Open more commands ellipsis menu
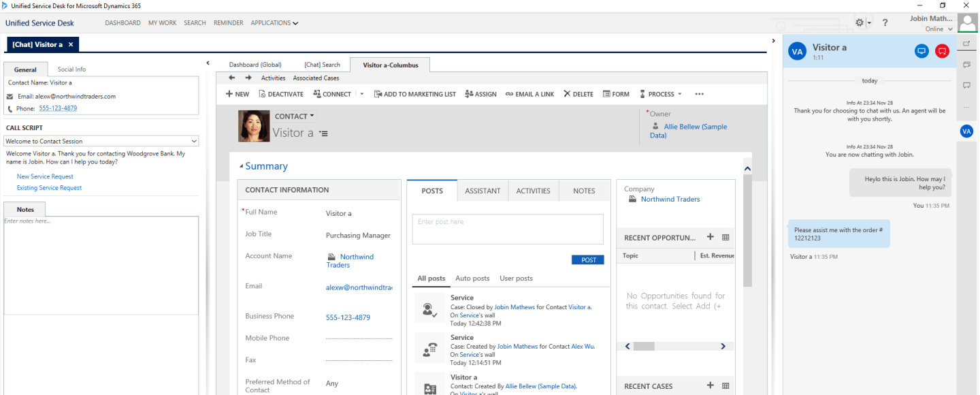This screenshot has width=980, height=395. click(x=699, y=94)
